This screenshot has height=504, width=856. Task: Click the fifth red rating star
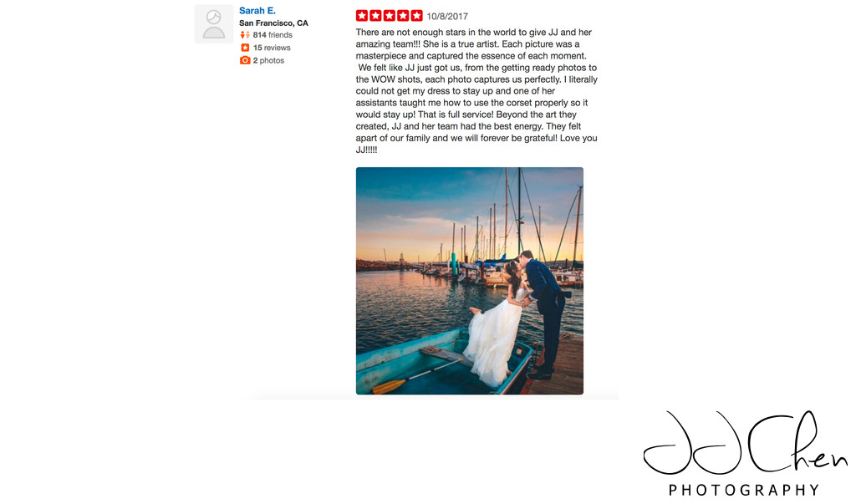(x=416, y=16)
